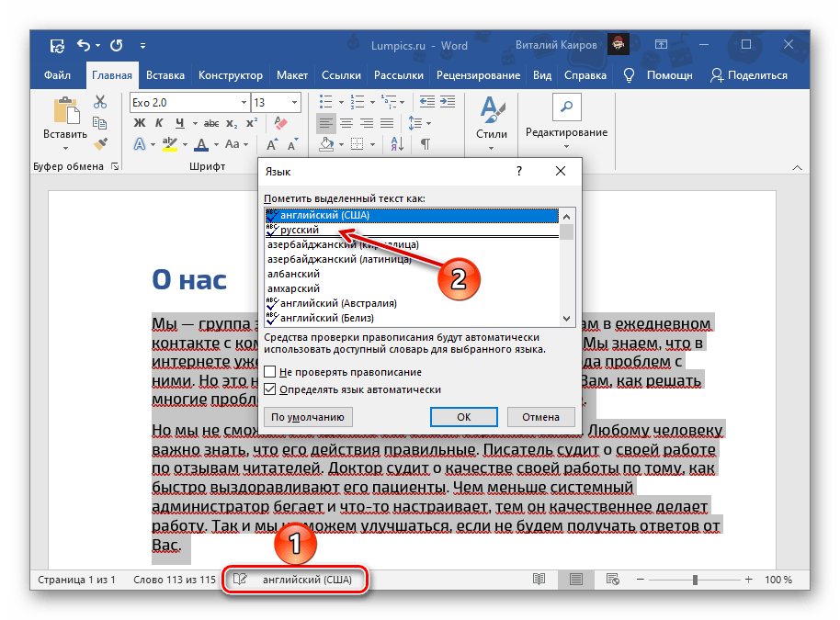Sort text with A-Я icon
The width and height of the screenshot is (840, 620).
coord(397,143)
